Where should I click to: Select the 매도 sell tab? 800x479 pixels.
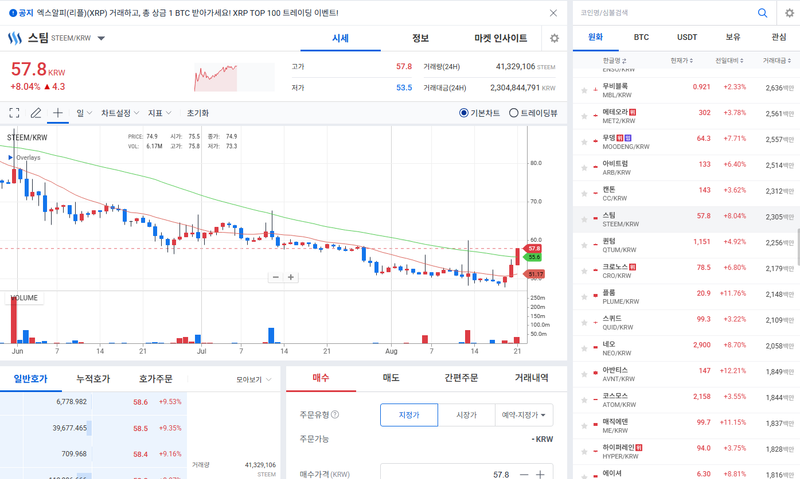(x=391, y=377)
